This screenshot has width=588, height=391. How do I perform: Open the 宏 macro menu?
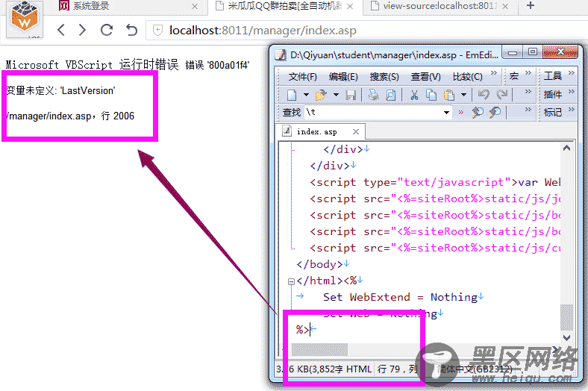click(513, 76)
